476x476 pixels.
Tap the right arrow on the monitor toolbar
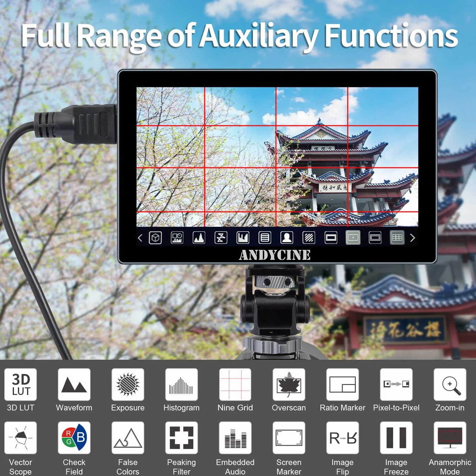(x=412, y=238)
